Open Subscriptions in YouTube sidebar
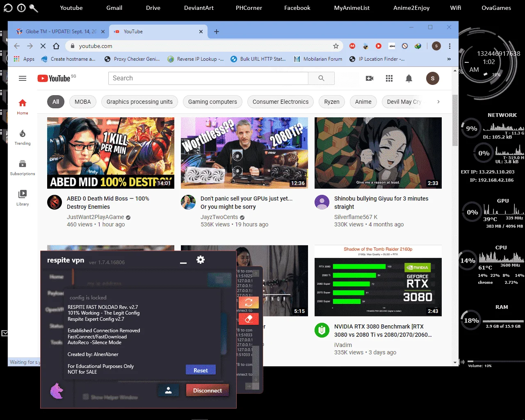The width and height of the screenshot is (525, 420). pos(23,167)
